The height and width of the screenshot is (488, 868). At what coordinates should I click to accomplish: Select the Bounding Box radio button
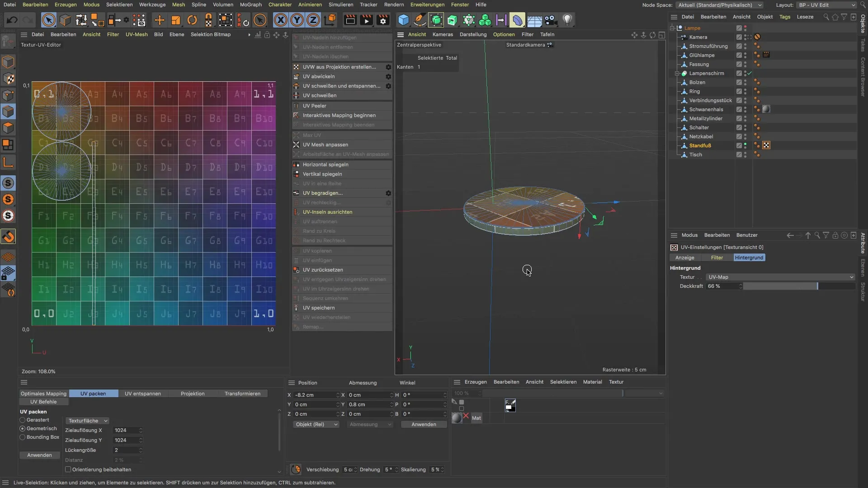click(x=23, y=437)
